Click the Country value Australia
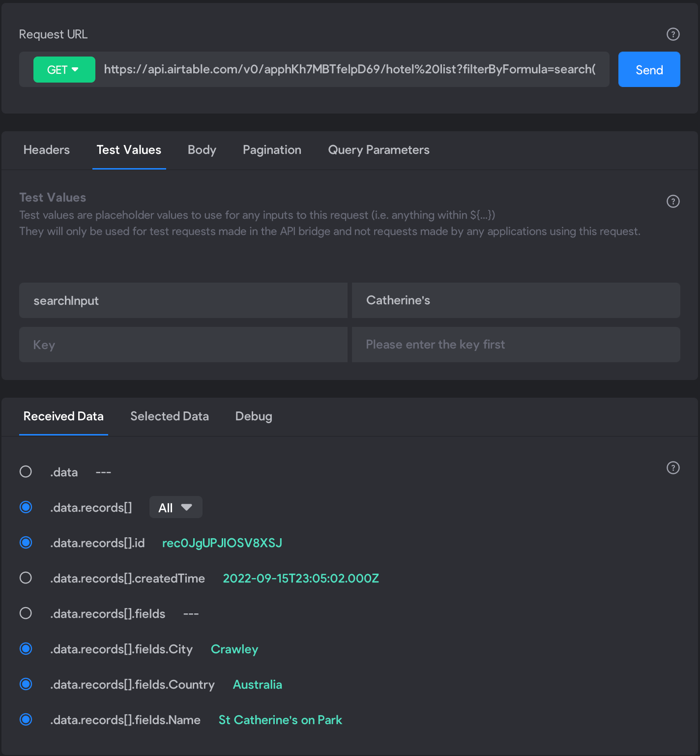The width and height of the screenshot is (700, 756). coord(258,684)
